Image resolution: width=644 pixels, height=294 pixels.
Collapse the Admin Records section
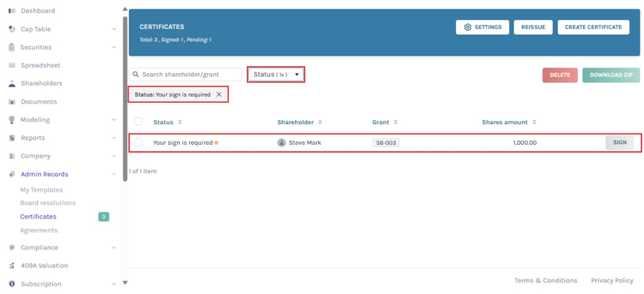coord(114,174)
